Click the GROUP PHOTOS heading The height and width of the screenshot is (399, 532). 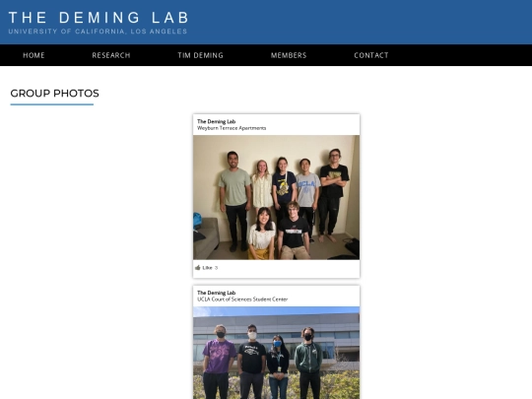click(x=54, y=94)
